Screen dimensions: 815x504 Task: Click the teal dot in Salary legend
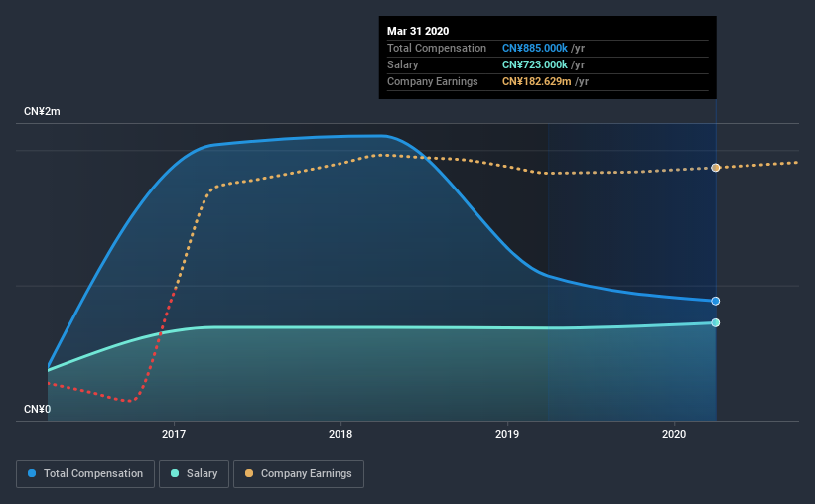(175, 473)
